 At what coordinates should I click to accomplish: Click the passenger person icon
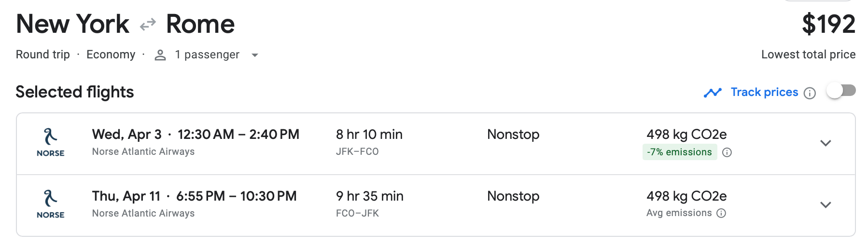tap(160, 55)
